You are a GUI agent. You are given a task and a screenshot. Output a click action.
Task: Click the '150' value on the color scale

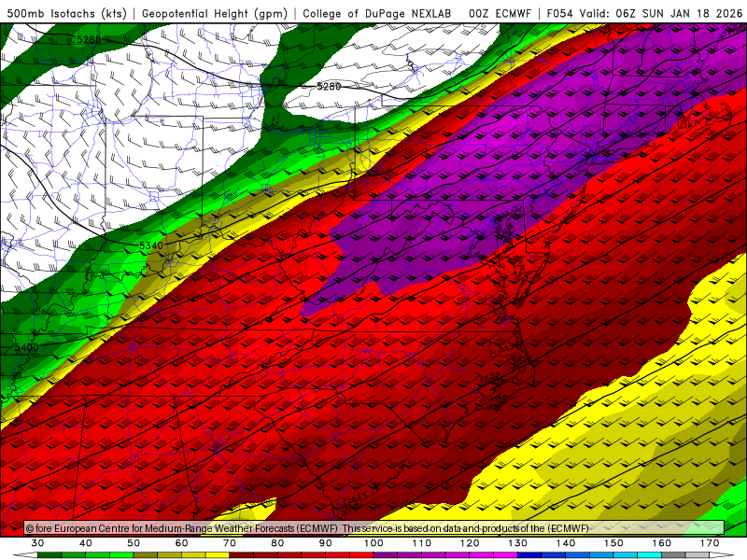(613, 543)
